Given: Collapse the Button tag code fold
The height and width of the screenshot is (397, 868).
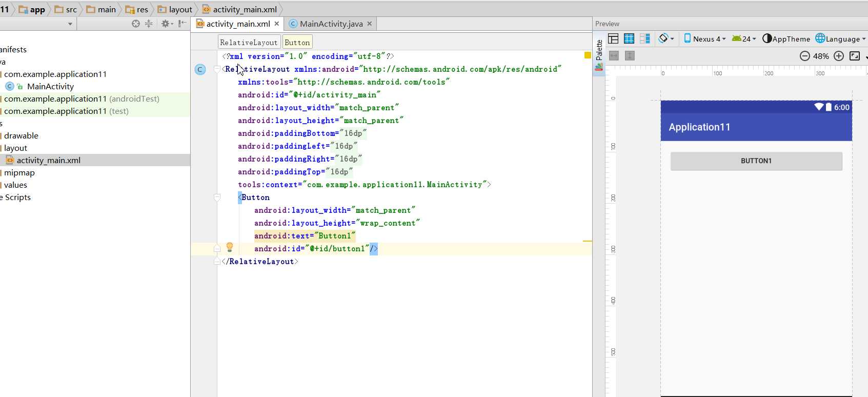Looking at the screenshot, I should 217,197.
